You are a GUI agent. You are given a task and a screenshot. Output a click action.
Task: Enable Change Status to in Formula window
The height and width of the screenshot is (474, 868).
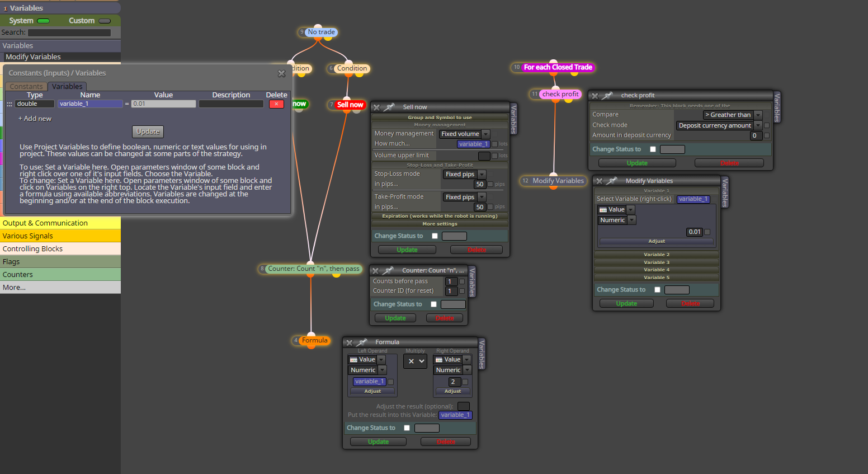(x=407, y=428)
